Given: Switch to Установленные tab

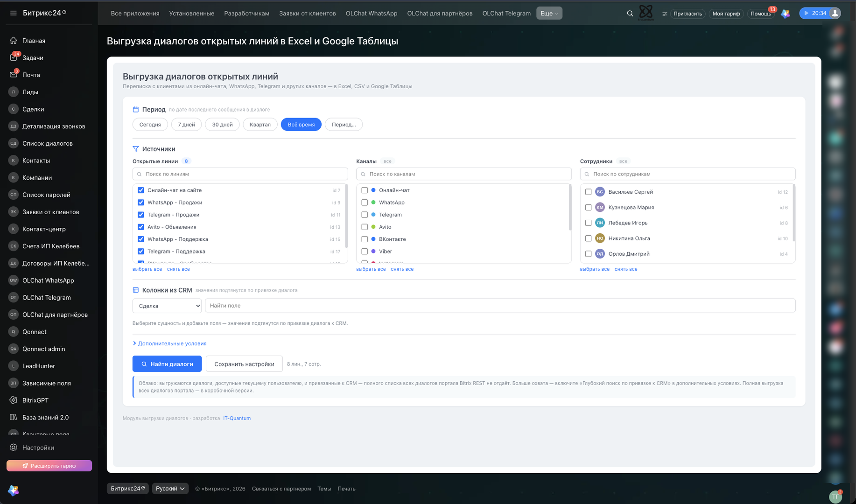Looking at the screenshot, I should pyautogui.click(x=192, y=14).
